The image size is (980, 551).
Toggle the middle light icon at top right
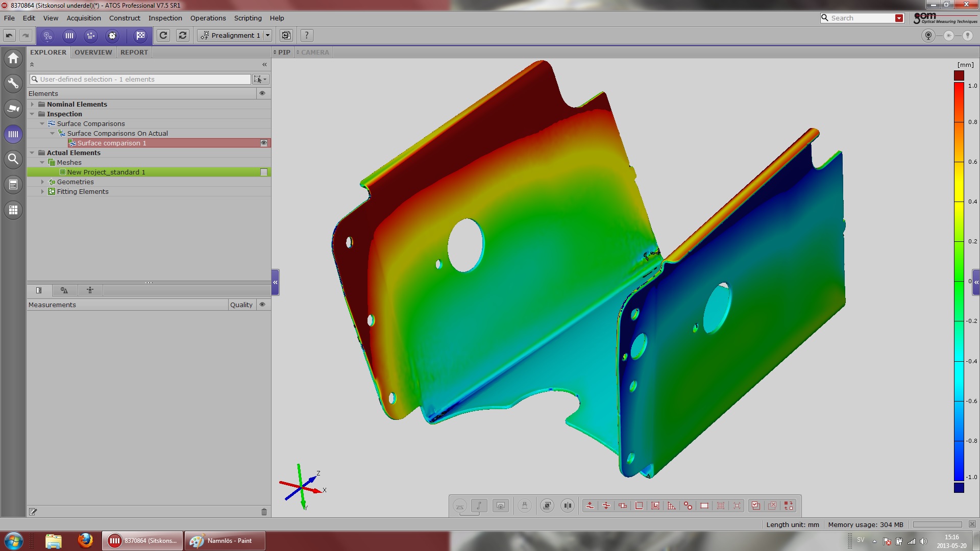coord(948,36)
